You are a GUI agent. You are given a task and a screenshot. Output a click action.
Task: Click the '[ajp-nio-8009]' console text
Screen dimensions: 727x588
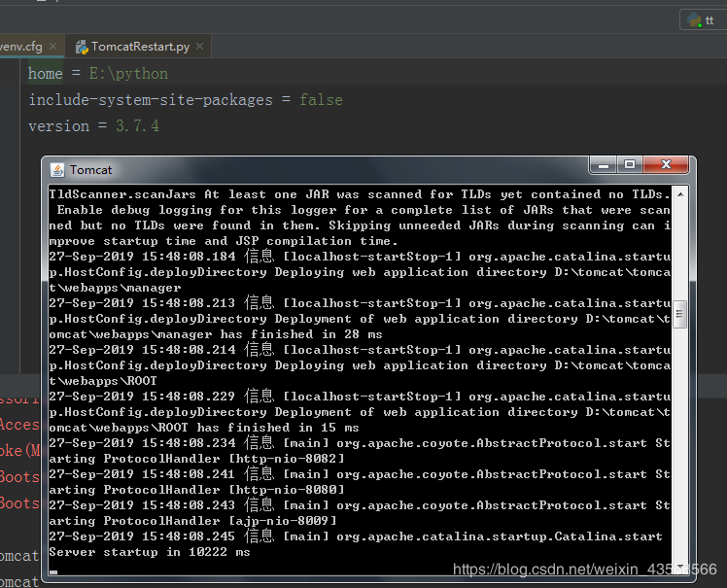pos(283,521)
